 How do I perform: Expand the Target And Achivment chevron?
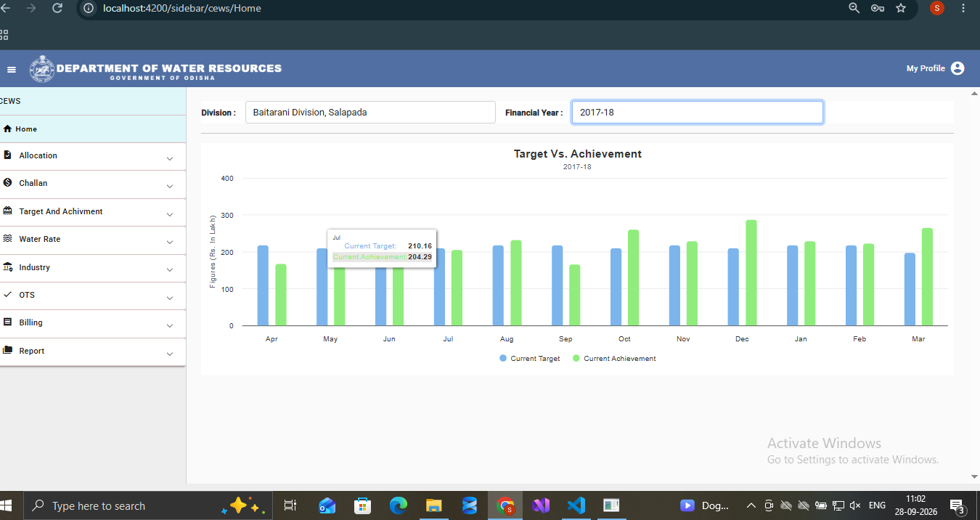point(170,214)
